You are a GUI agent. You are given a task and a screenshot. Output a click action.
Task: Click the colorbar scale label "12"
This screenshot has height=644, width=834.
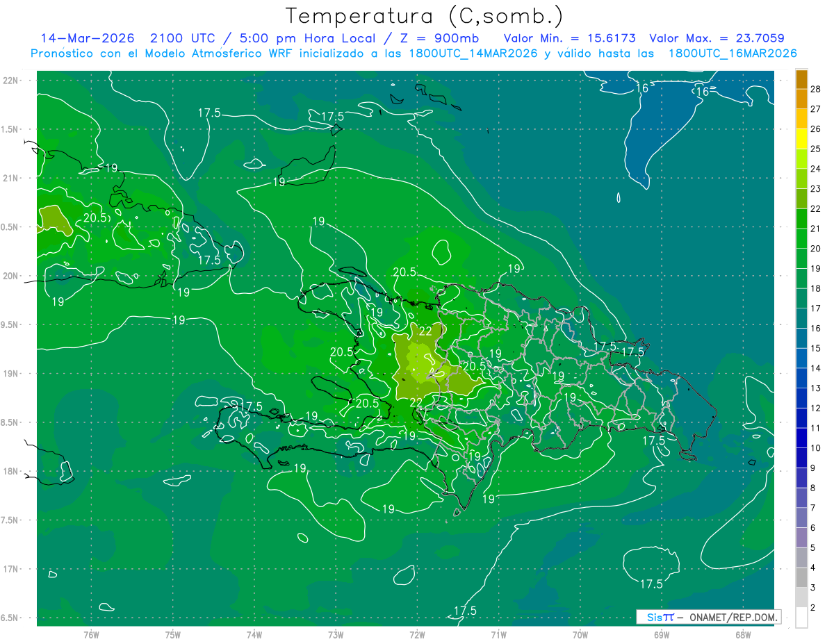[x=816, y=408]
